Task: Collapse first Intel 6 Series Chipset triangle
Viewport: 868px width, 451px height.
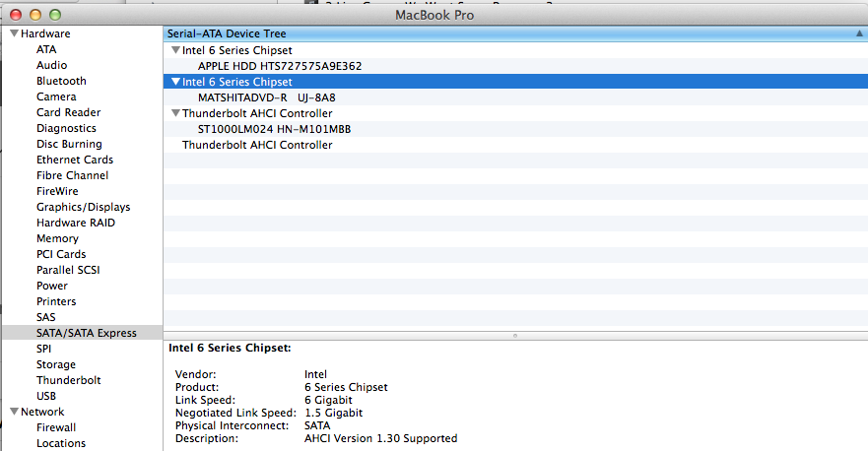Action: [175, 50]
